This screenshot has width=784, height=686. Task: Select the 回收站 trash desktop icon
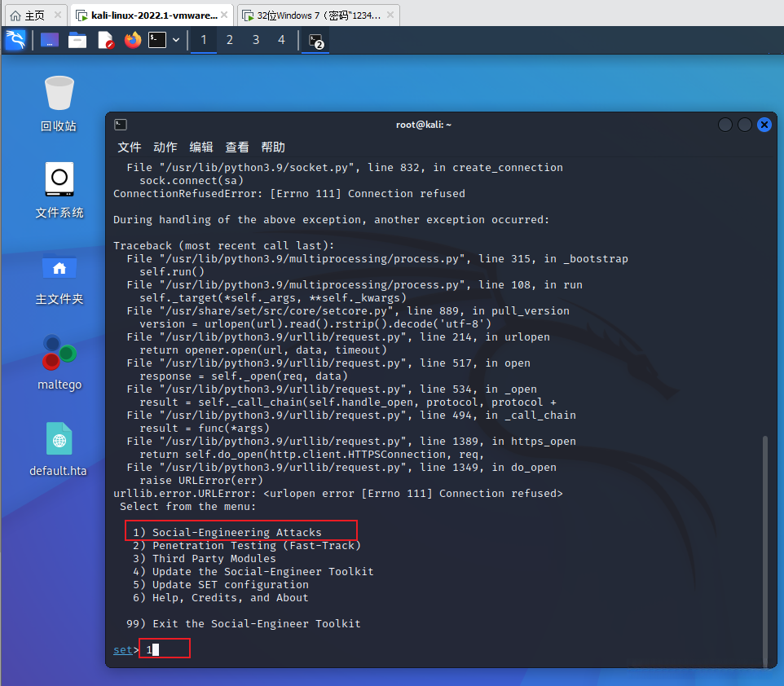pyautogui.click(x=59, y=103)
